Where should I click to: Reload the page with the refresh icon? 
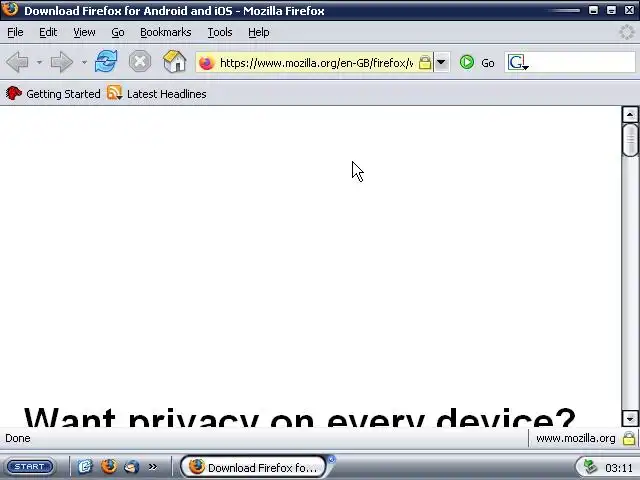coord(106,62)
